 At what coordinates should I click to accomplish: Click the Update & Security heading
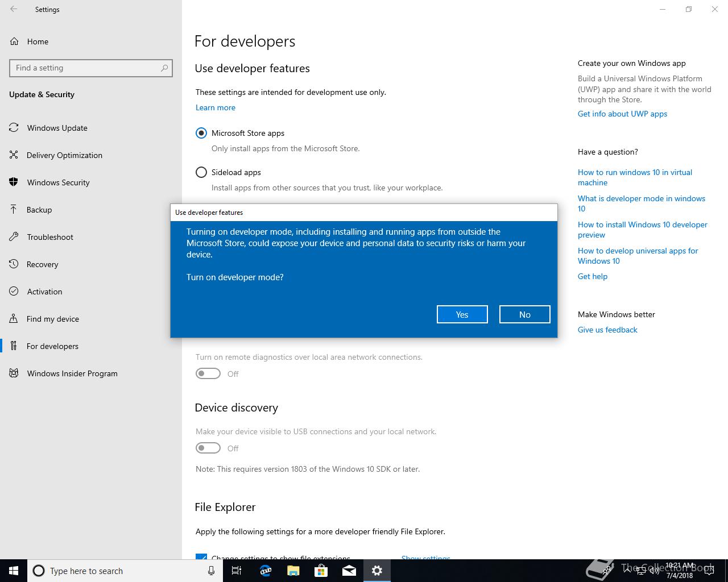42,94
